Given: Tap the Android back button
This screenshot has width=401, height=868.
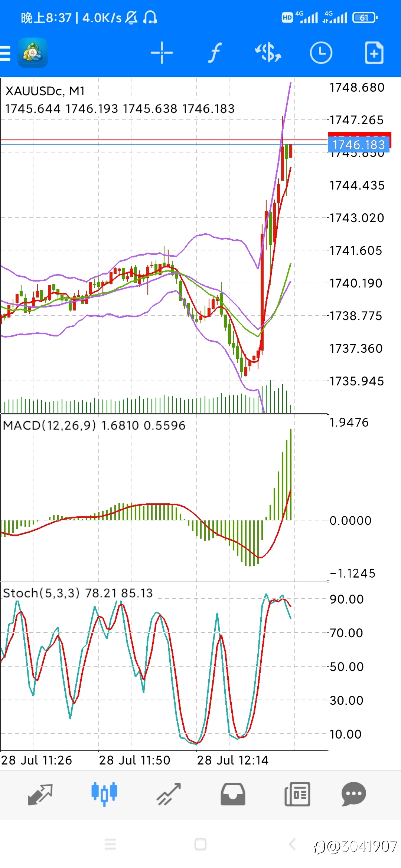Looking at the screenshot, I should coord(292,844).
